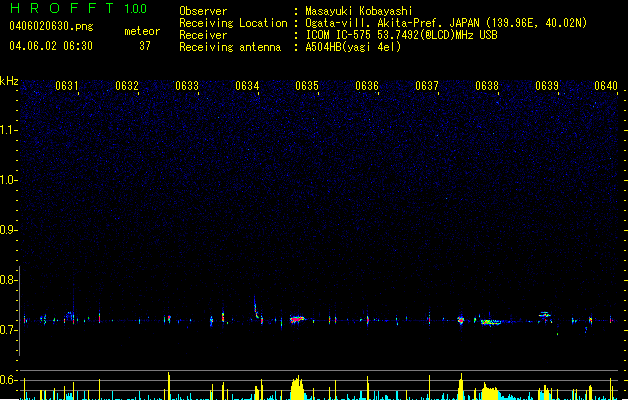Click the 0639 time marker
The image size is (629, 400).
(547, 86)
